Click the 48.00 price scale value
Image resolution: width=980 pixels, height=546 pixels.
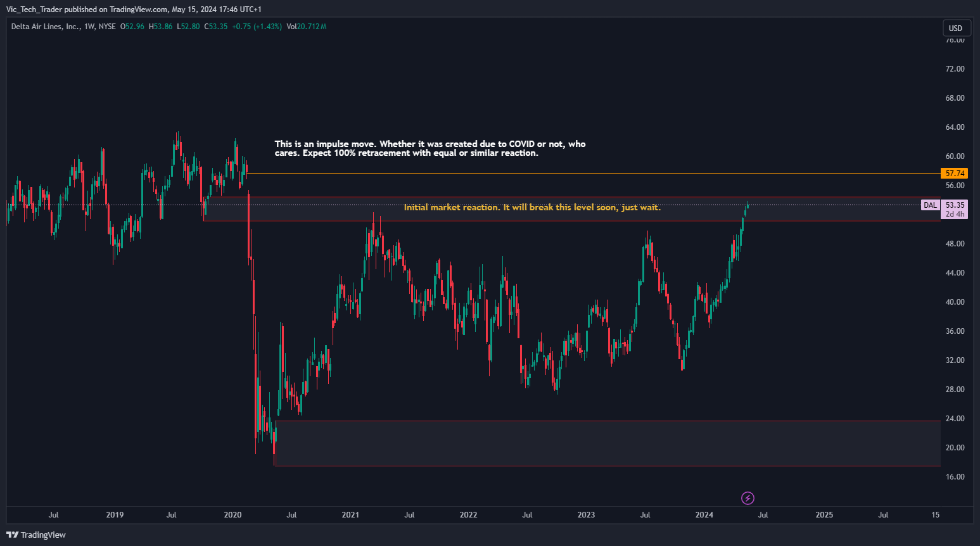pos(955,244)
